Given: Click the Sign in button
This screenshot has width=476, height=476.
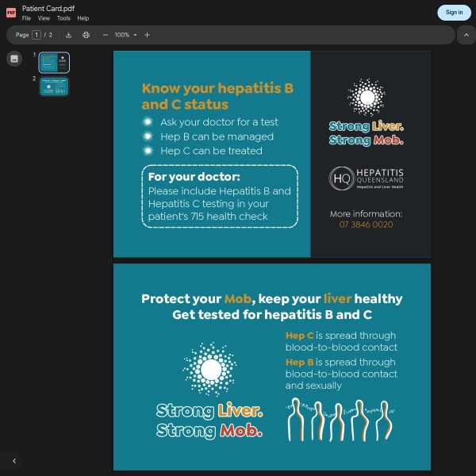Looking at the screenshot, I should pos(454,12).
